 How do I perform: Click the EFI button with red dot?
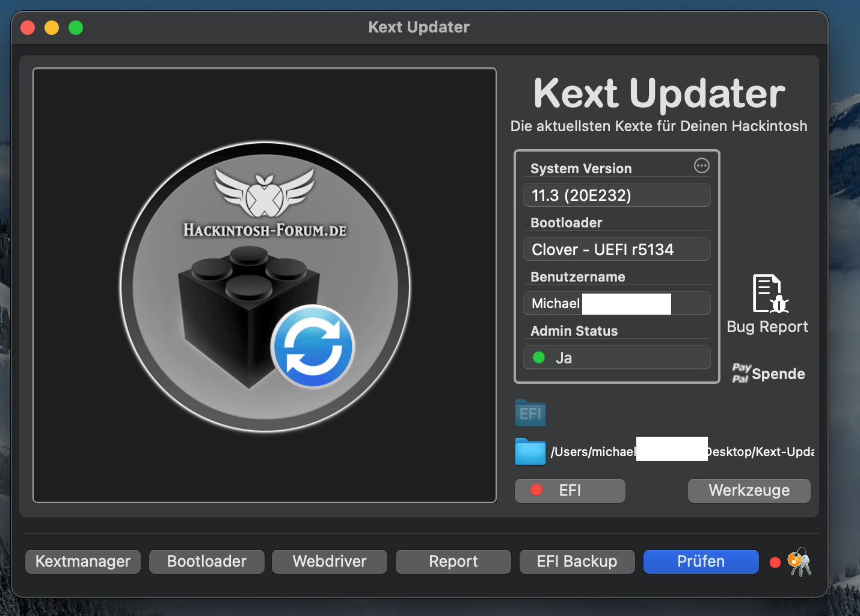click(570, 490)
